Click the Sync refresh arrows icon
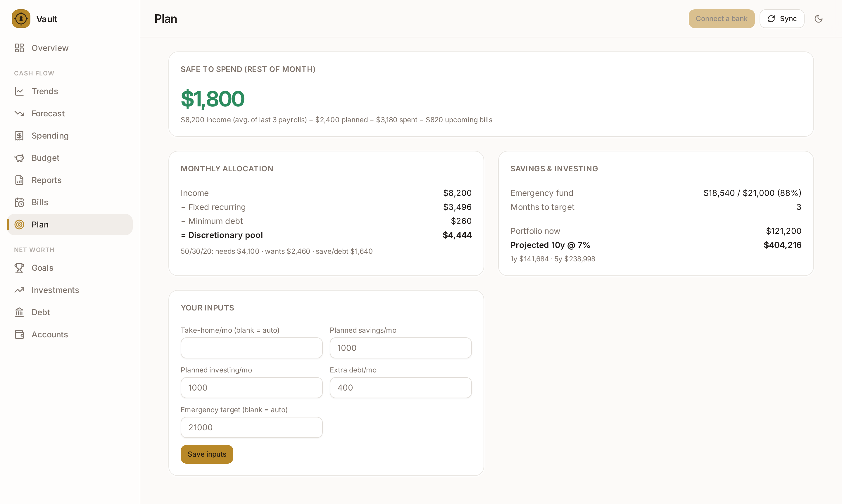 pyautogui.click(x=771, y=19)
